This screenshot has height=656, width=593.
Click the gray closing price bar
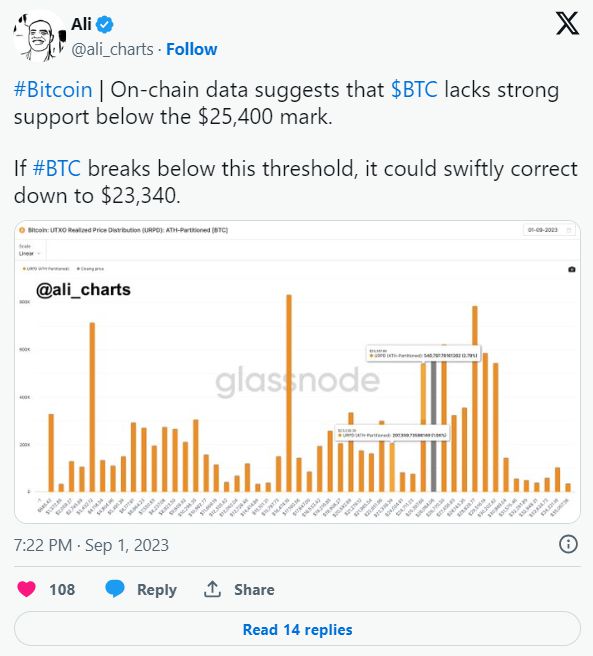coord(434,425)
